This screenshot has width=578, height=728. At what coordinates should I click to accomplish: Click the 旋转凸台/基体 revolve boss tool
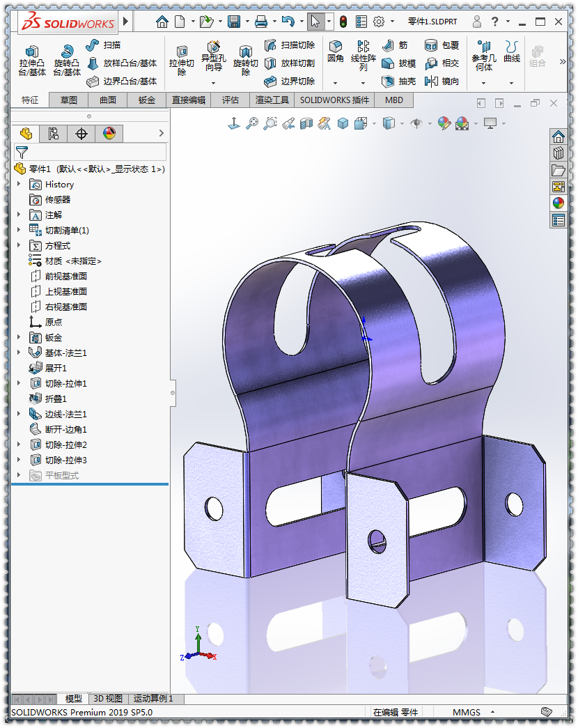pyautogui.click(x=67, y=61)
